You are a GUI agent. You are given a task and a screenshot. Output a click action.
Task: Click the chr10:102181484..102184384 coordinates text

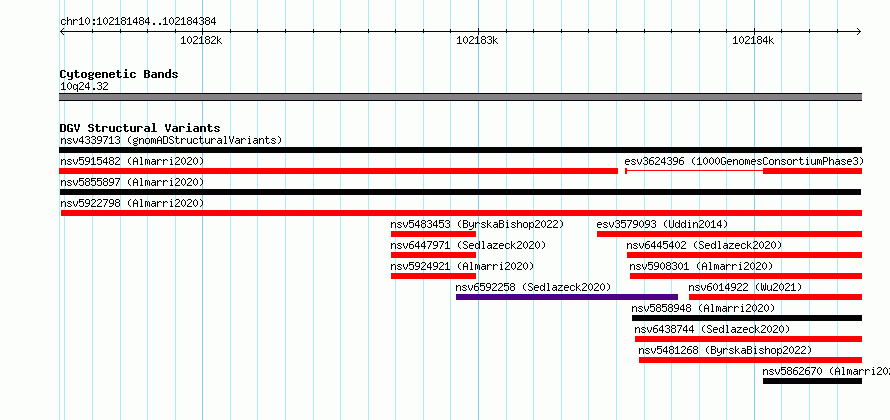pyautogui.click(x=138, y=22)
